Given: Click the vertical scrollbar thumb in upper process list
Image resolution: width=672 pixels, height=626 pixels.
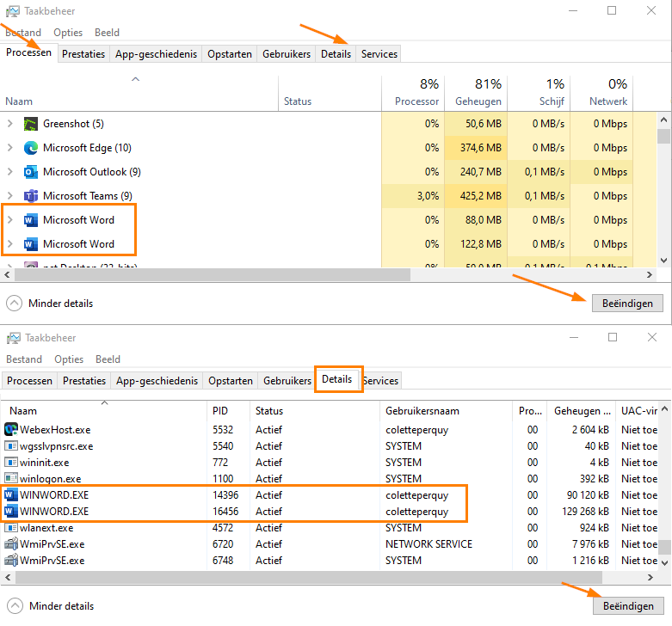Looking at the screenshot, I should pyautogui.click(x=664, y=137).
